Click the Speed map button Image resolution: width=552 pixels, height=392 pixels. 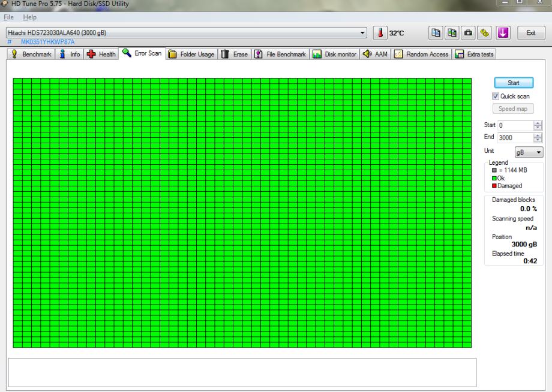click(513, 108)
